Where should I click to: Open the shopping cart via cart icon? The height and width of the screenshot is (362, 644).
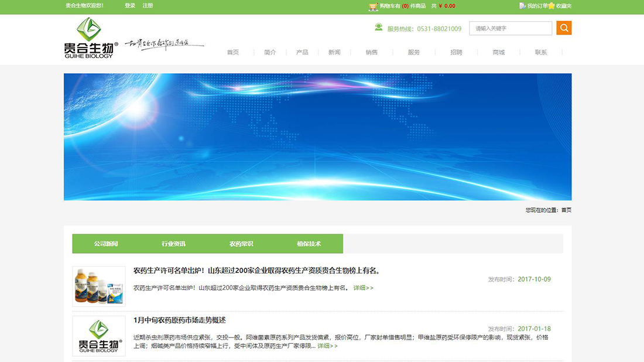374,6
